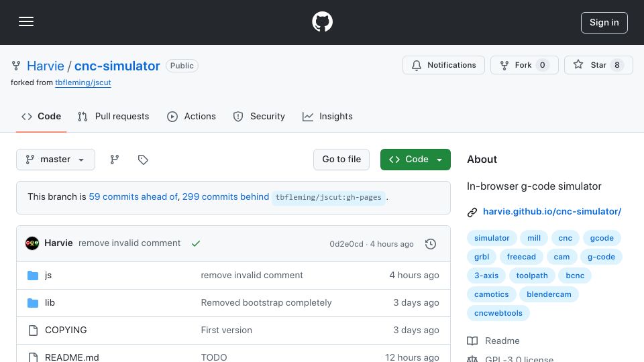Viewport: 644px width, 362px height.
Task: Select the simulator topic tag
Action: (x=492, y=238)
